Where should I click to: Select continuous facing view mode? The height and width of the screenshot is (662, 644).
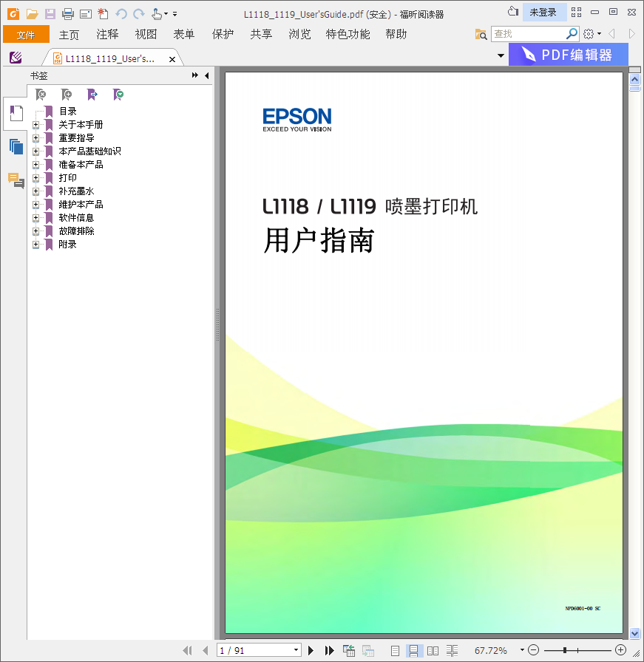[452, 651]
